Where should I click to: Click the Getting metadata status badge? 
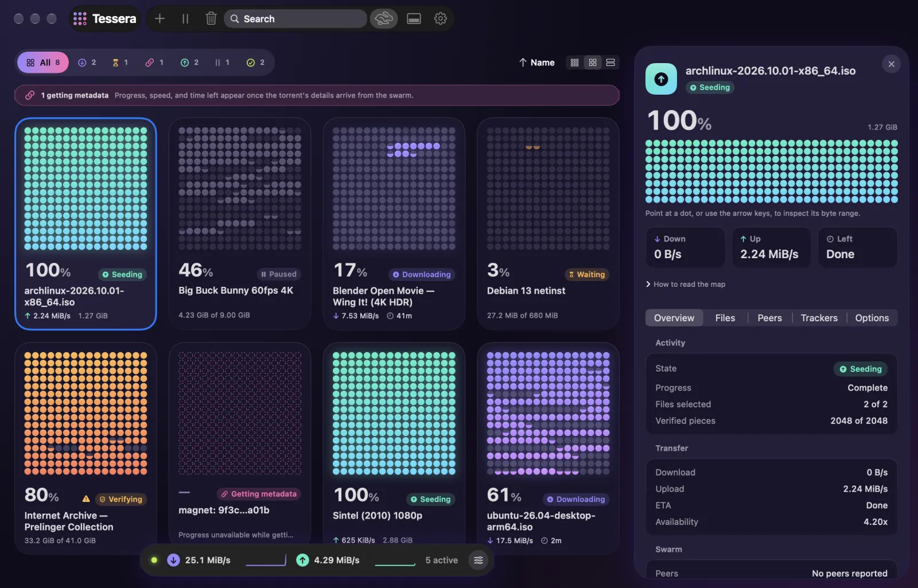[x=259, y=494]
